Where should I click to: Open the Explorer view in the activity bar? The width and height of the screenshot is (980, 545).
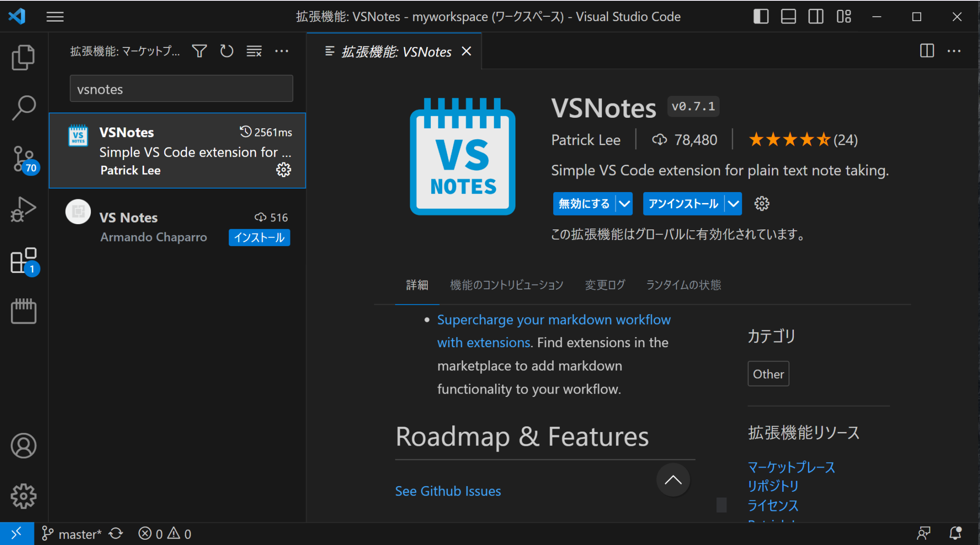[23, 57]
